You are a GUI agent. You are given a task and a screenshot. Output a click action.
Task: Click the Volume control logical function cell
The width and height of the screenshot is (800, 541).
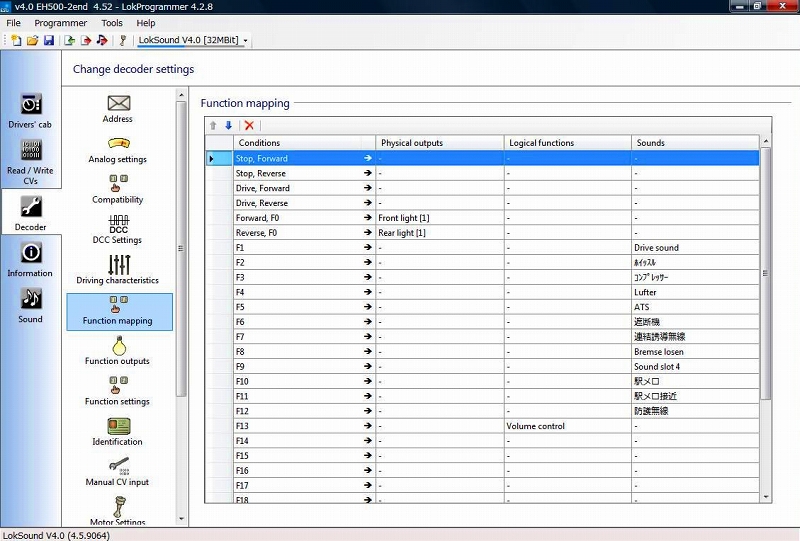[568, 426]
